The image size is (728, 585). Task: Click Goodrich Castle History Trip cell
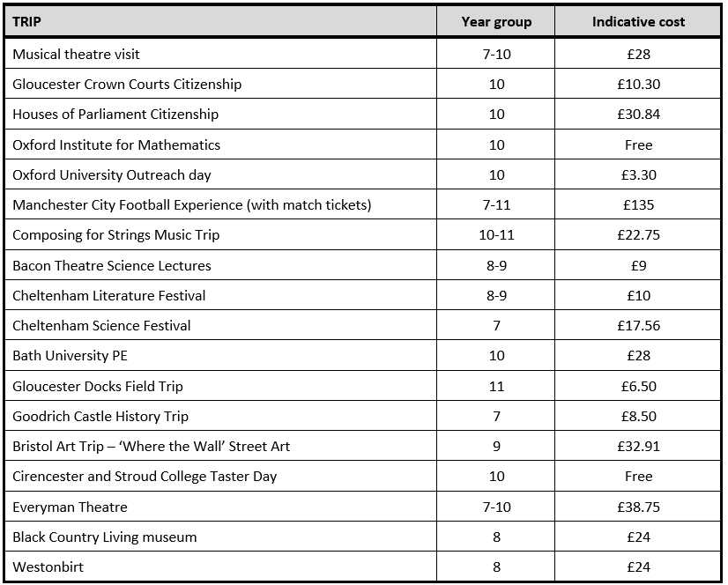[x=100, y=416]
